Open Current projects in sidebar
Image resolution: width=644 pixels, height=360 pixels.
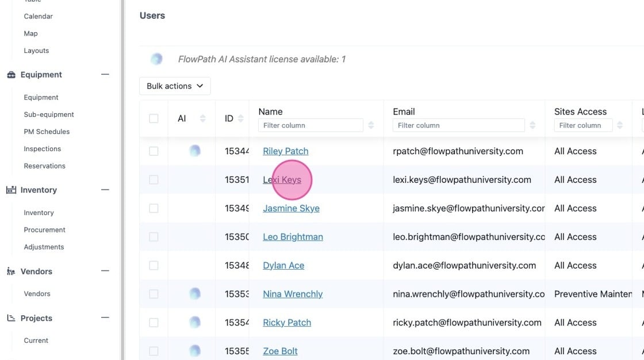(36, 340)
